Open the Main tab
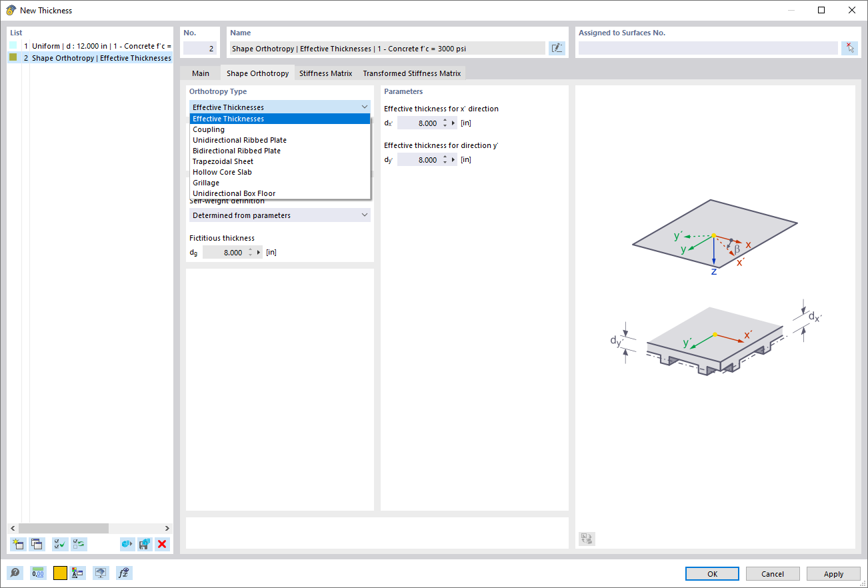The image size is (868, 588). (200, 73)
